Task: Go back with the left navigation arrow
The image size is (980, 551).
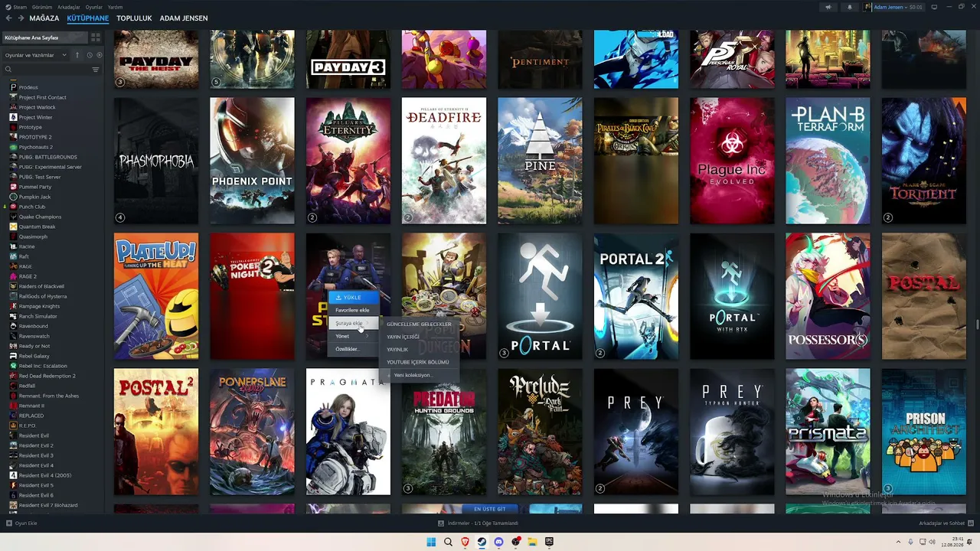Action: (x=8, y=18)
